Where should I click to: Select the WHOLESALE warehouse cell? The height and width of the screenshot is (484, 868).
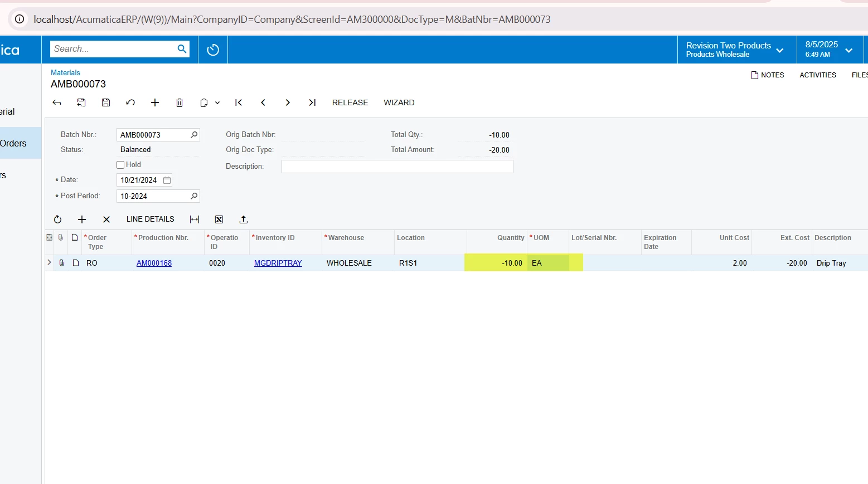click(358, 263)
